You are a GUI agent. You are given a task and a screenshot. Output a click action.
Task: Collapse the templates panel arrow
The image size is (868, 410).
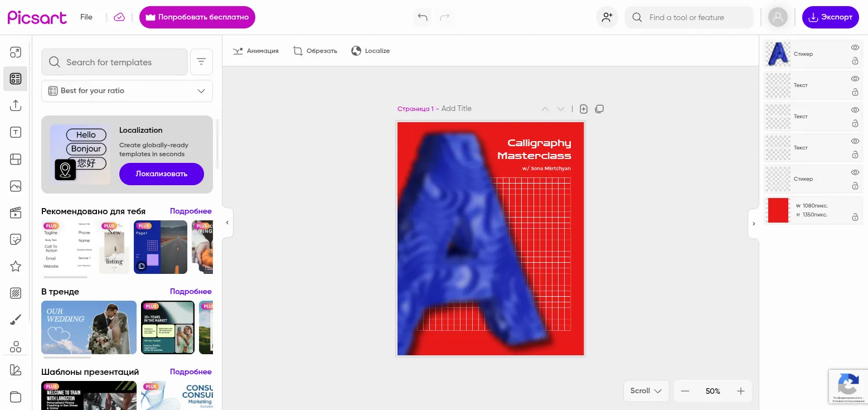[x=227, y=223]
